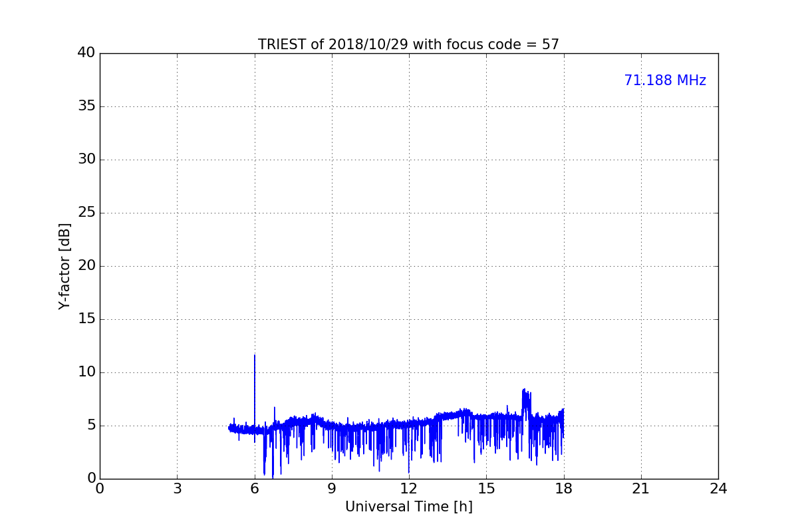Click the y-axis tick label 35
This screenshot has height=532, width=798.
click(86, 106)
